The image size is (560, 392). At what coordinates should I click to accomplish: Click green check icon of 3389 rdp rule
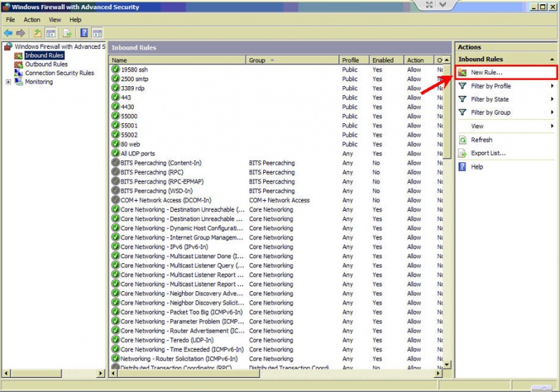[115, 87]
